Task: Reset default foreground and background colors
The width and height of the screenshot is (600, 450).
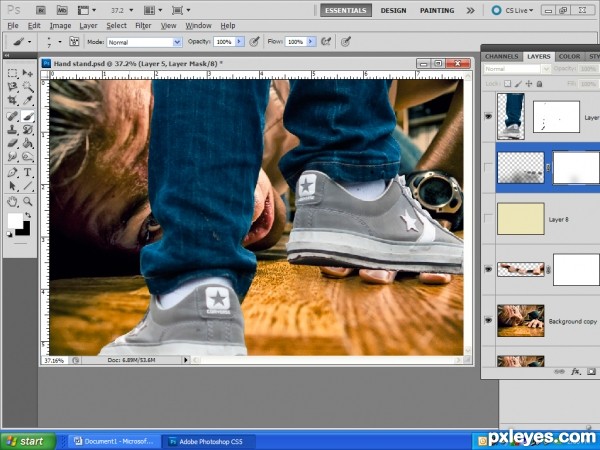Action: (10, 234)
